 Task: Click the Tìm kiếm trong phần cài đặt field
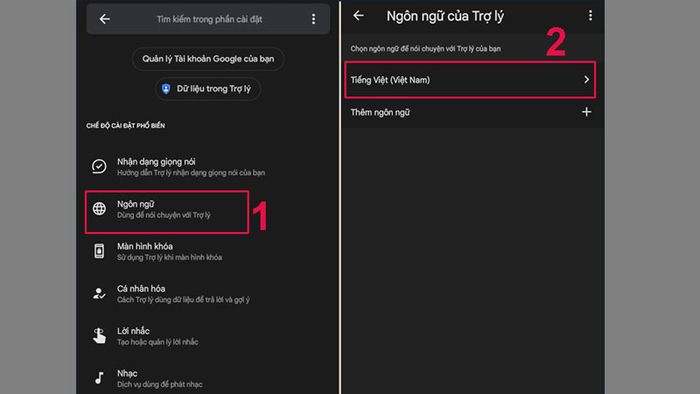pyautogui.click(x=209, y=19)
